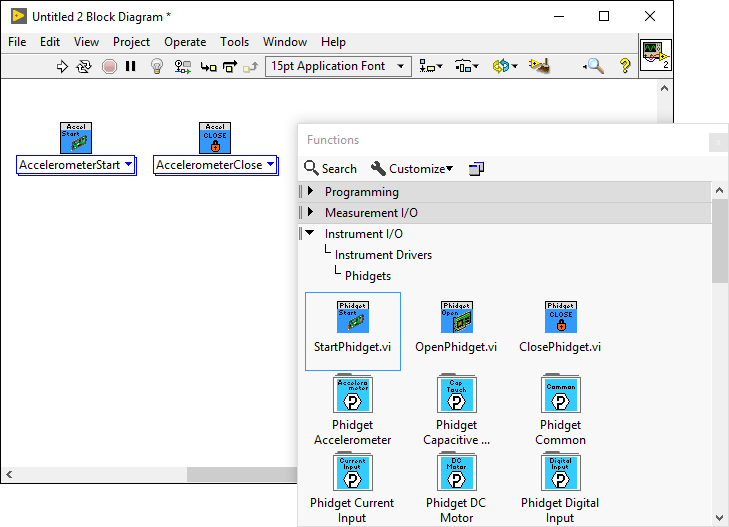Click the Abort Execution stop button
Viewport: 729px width, 527px height.
(110, 66)
